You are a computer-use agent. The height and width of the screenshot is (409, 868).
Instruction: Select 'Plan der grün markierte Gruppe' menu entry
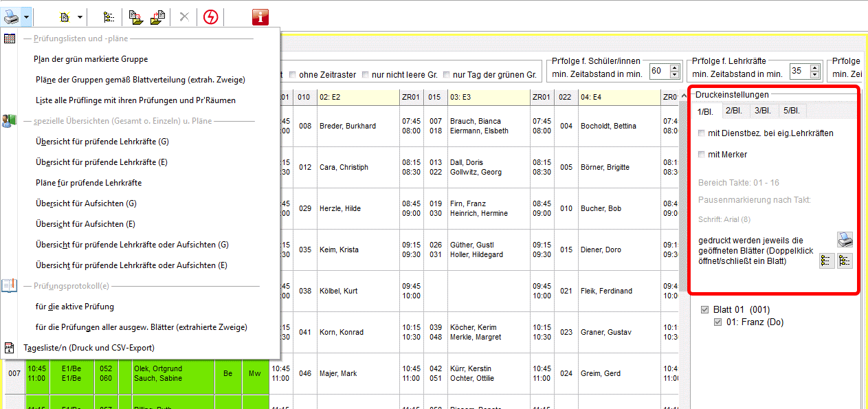91,59
